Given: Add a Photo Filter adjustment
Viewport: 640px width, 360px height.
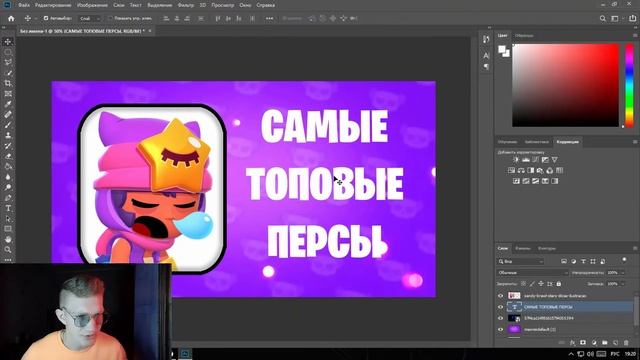Looking at the screenshot, I should coord(540,170).
